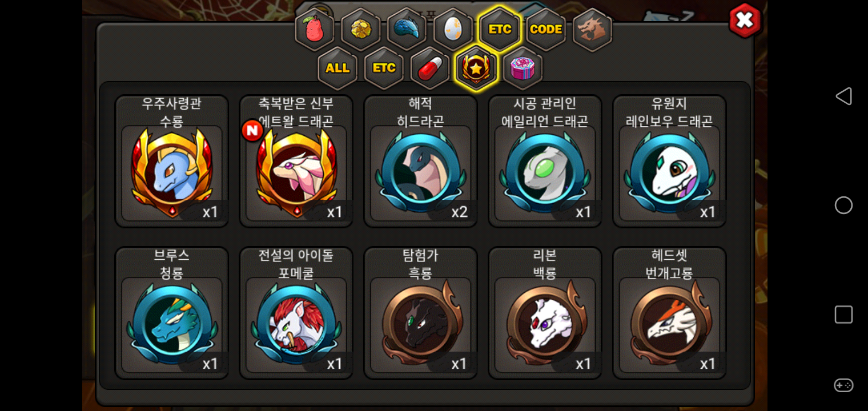Image resolution: width=868 pixels, height=411 pixels.
Task: Switch to the egg category tab
Action: 453,29
